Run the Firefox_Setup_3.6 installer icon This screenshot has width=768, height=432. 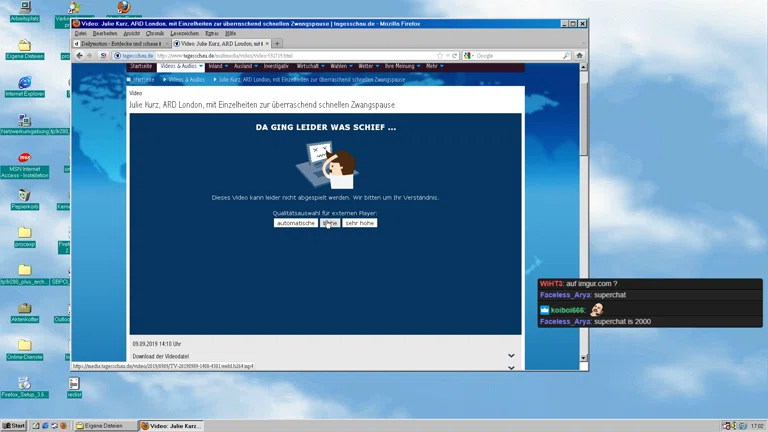[24, 387]
